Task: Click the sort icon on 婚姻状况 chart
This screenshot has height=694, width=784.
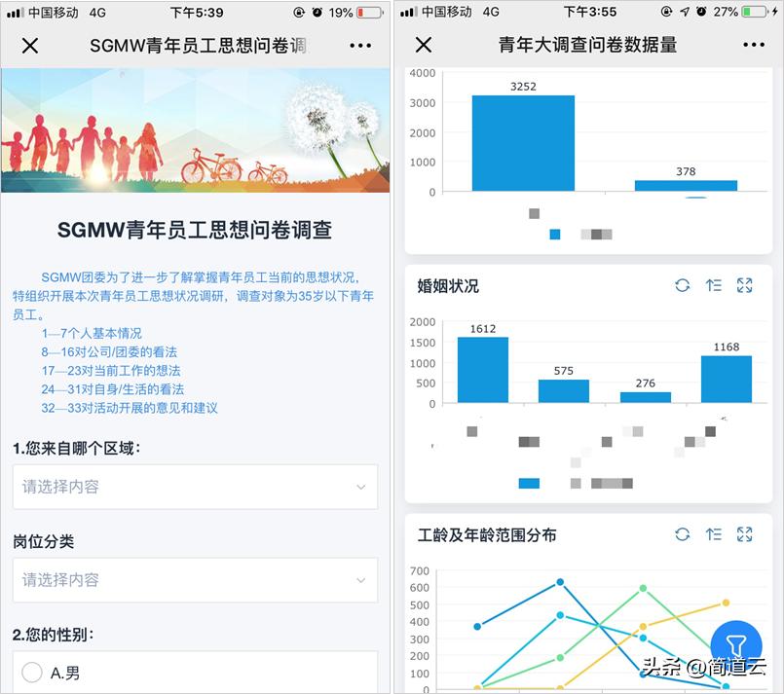Action: click(713, 285)
